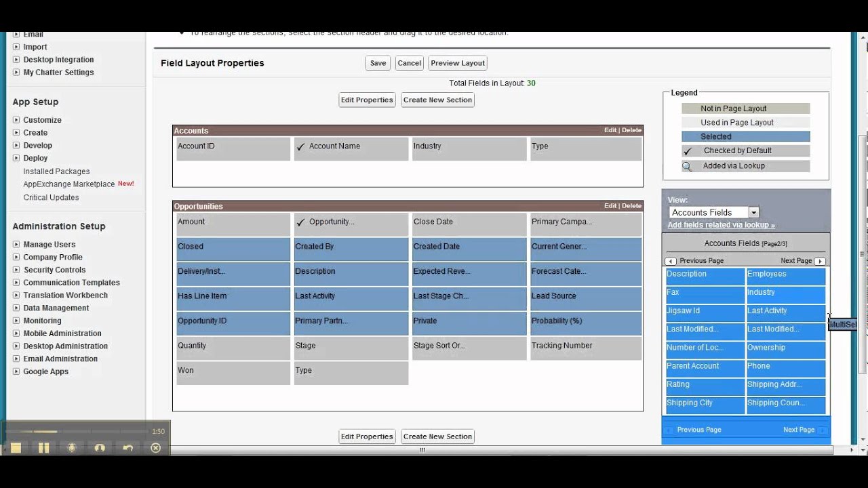
Task: Open Critical Updates in the sidebar
Action: 51,197
